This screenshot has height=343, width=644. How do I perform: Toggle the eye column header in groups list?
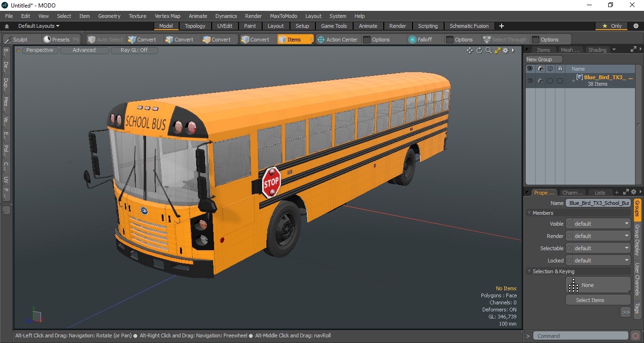point(530,69)
